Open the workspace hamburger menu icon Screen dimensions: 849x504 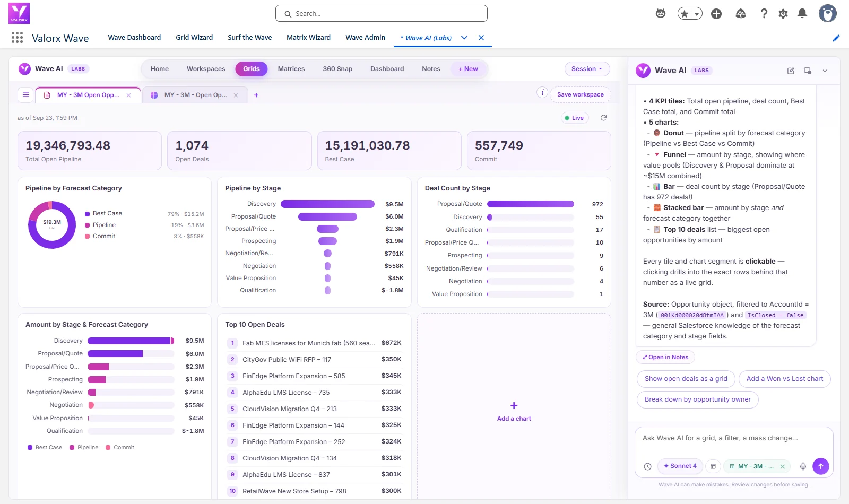pyautogui.click(x=25, y=95)
